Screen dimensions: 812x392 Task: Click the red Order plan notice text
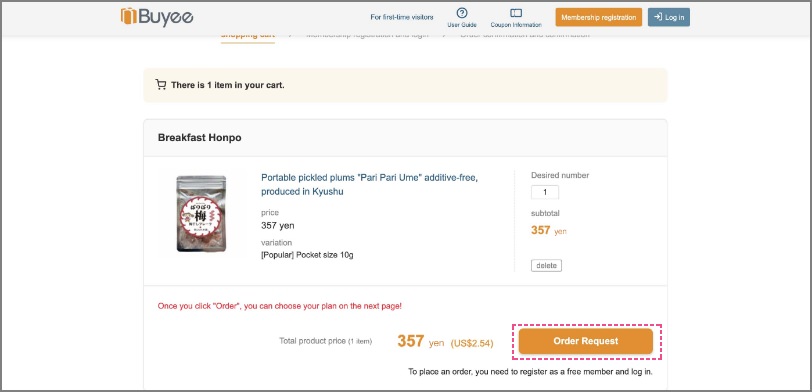coord(280,306)
